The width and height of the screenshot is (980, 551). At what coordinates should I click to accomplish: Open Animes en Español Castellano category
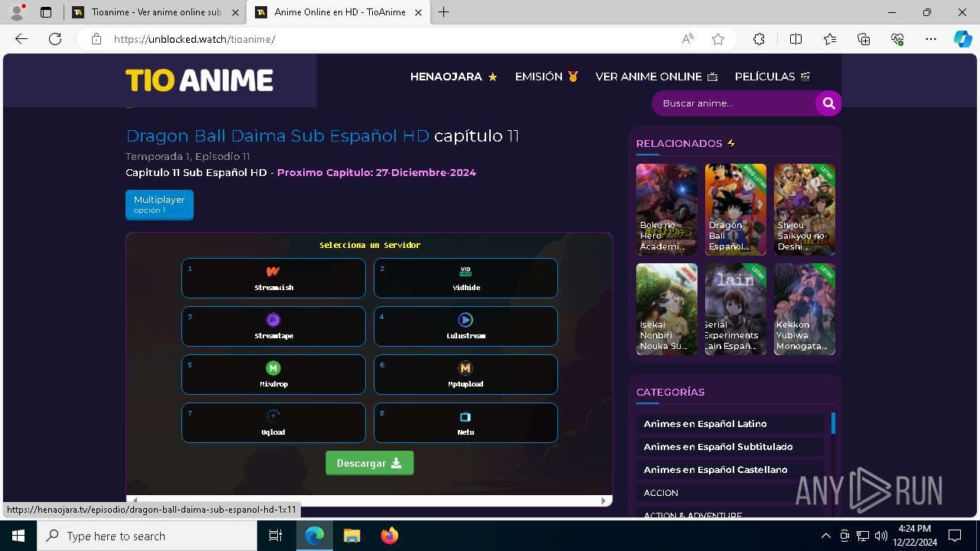tap(730, 469)
